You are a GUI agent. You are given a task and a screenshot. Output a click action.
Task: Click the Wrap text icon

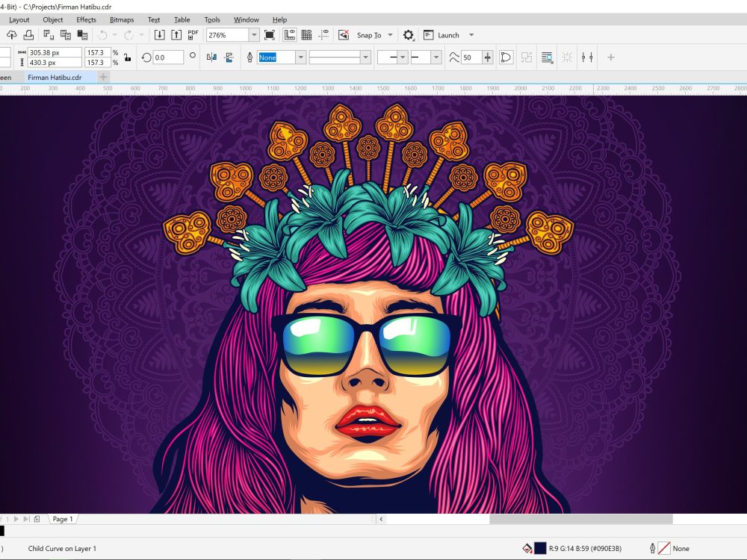[547, 57]
